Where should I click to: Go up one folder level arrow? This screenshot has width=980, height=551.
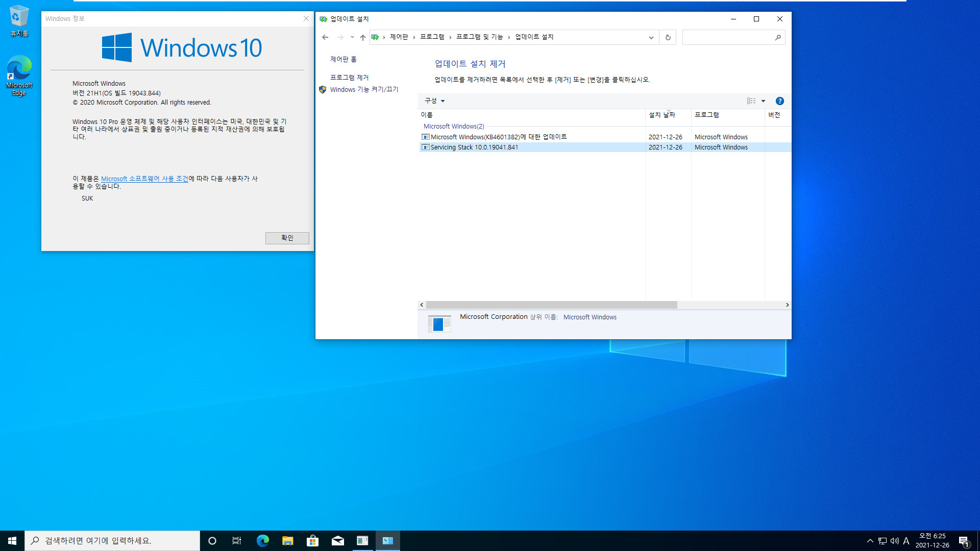[x=363, y=37]
